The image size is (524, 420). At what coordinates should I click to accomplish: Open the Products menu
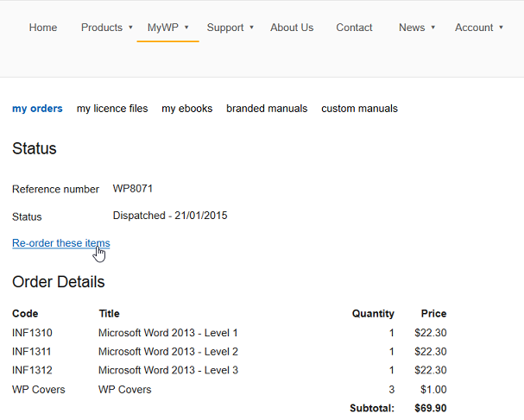102,28
